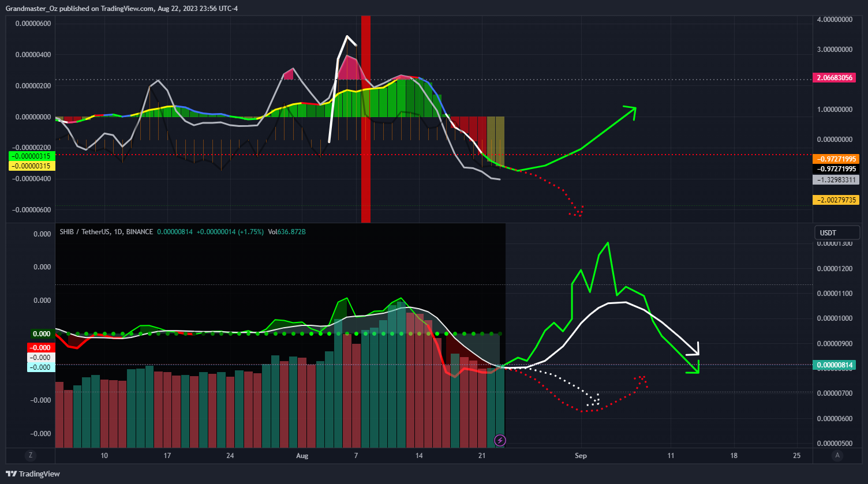Click the Sep date label on time axis
The width and height of the screenshot is (868, 484).
tap(581, 456)
